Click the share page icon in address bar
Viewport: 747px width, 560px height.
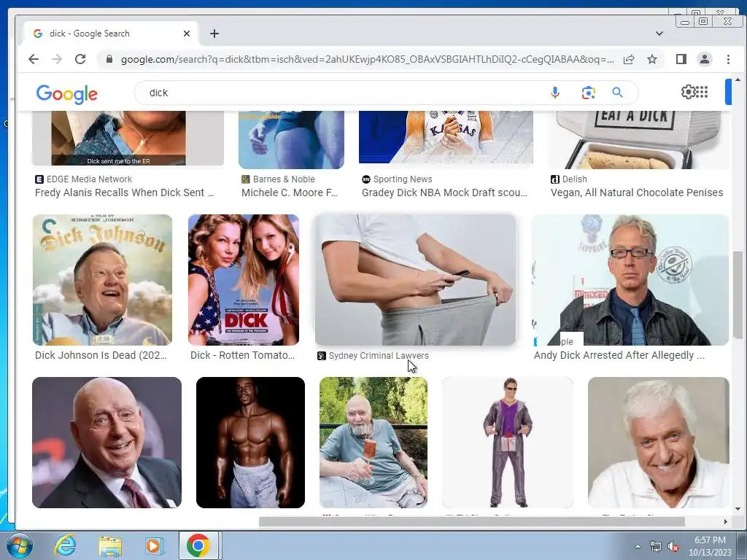coord(629,59)
